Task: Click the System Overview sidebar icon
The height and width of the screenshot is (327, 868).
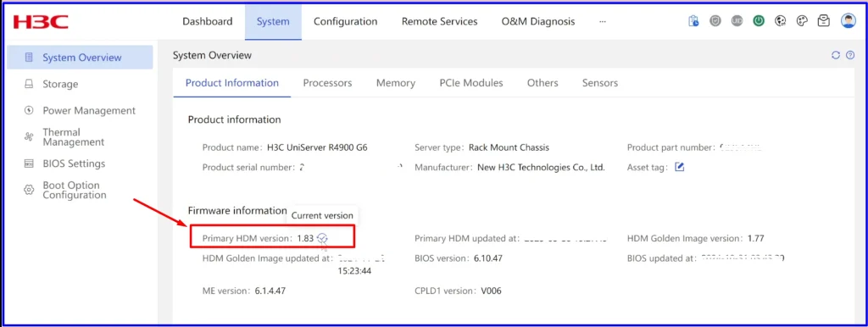Action: tap(30, 57)
